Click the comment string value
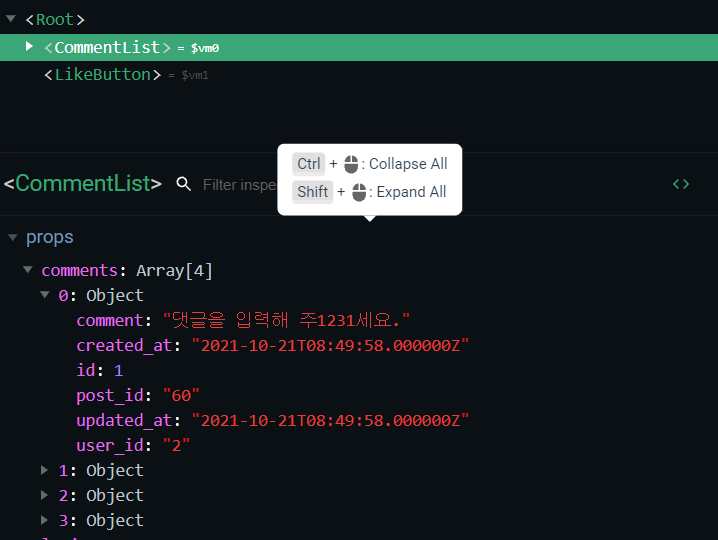Screen dimensions: 718x540 pos(286,320)
